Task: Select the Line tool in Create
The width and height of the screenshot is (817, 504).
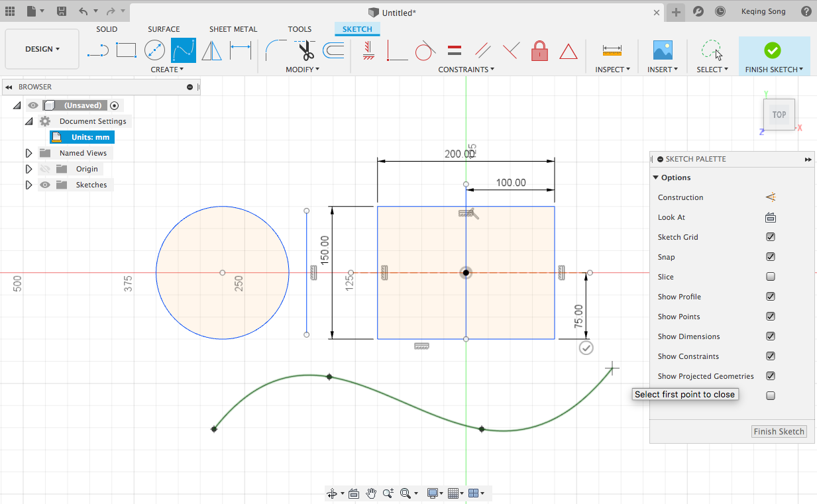Action: pos(97,50)
